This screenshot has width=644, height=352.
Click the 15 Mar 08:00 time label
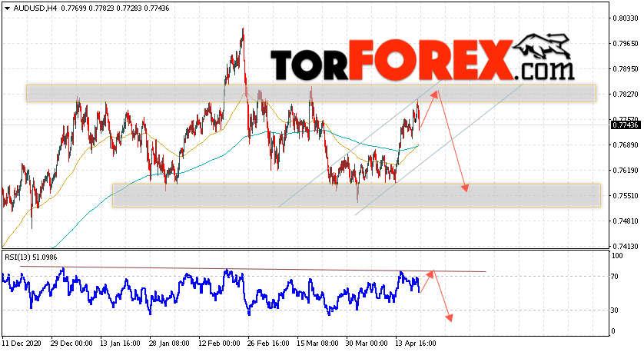(x=317, y=344)
